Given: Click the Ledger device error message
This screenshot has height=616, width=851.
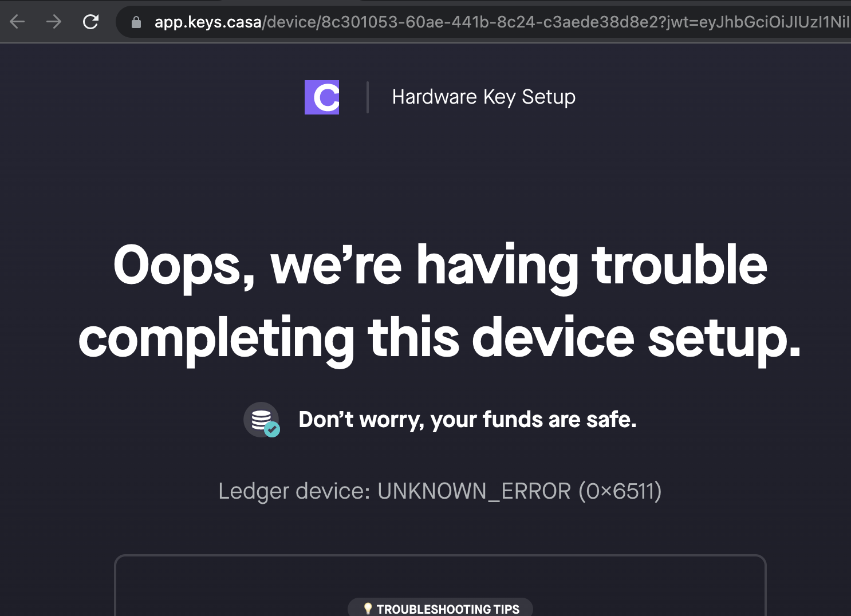Looking at the screenshot, I should [x=440, y=491].
